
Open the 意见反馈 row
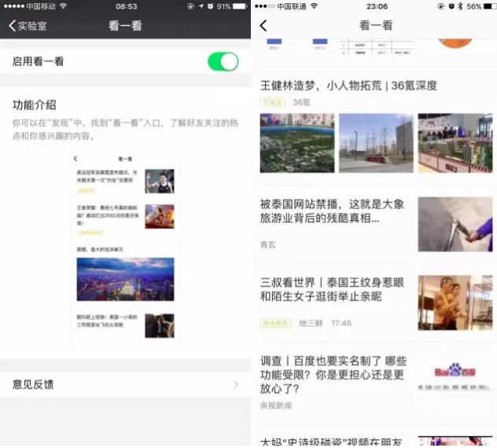(118, 384)
